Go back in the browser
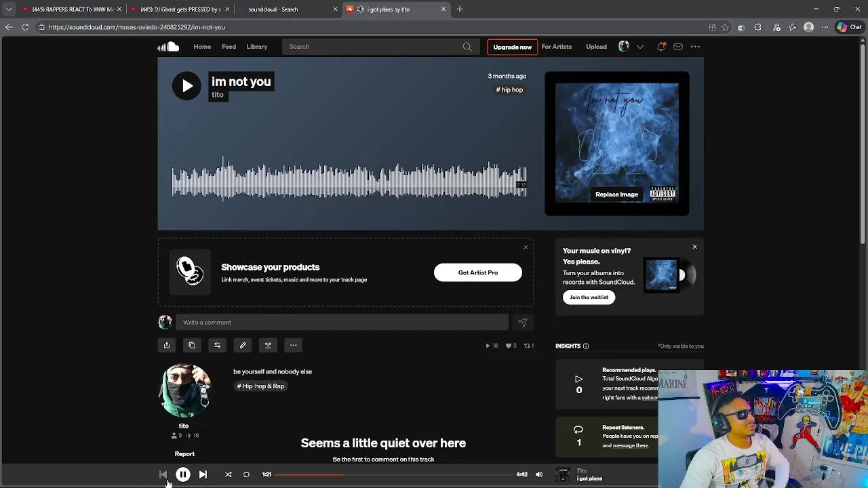Image resolution: width=868 pixels, height=488 pixels. coord(9,27)
